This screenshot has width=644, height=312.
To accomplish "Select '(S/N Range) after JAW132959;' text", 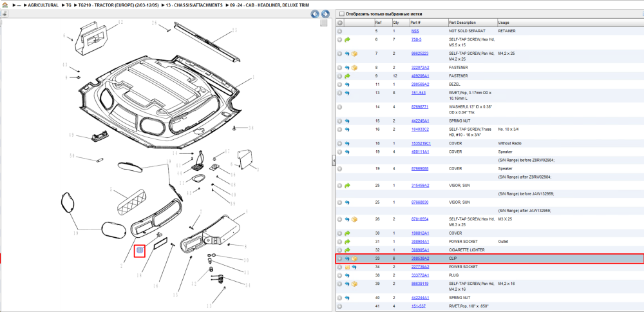I will 524,210.
